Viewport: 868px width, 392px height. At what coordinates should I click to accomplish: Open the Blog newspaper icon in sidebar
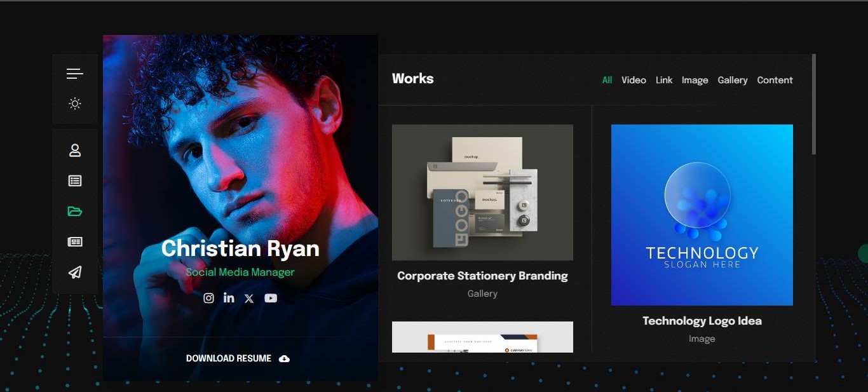coord(75,242)
